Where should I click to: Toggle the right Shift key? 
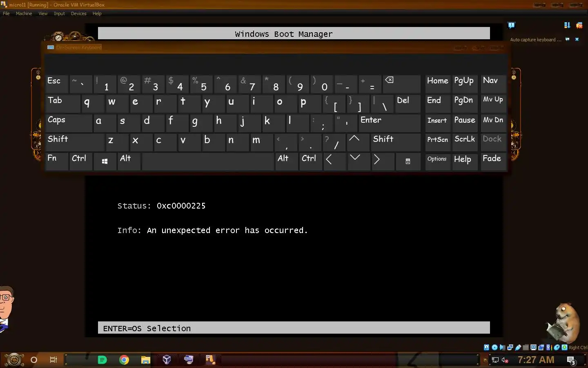[x=396, y=142]
